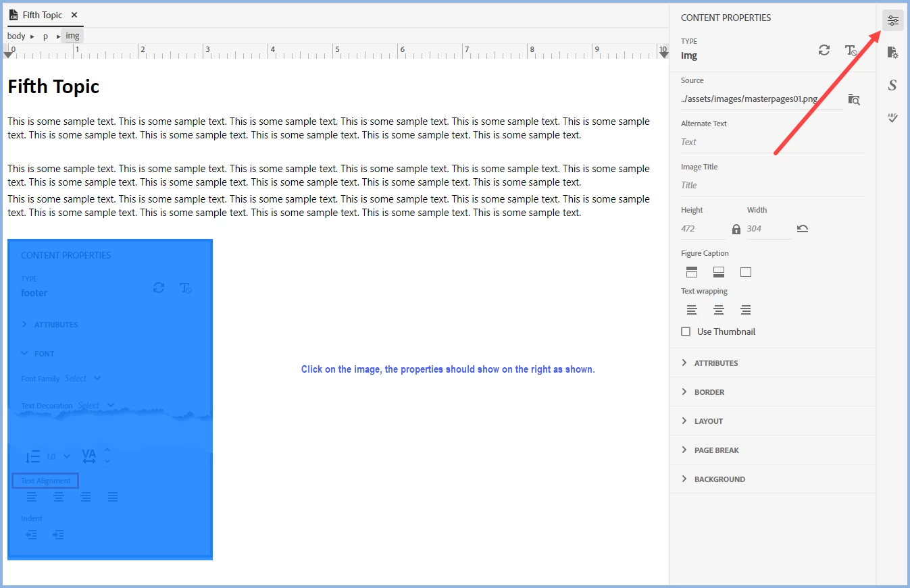Click the Image Title field
Viewport: 910px width, 588px height.
coord(773,185)
